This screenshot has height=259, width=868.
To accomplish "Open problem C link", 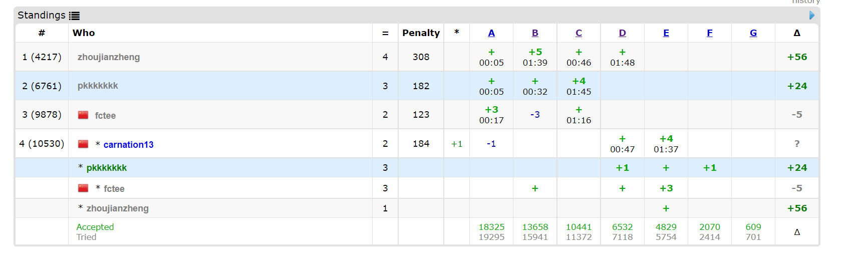I will 578,33.
